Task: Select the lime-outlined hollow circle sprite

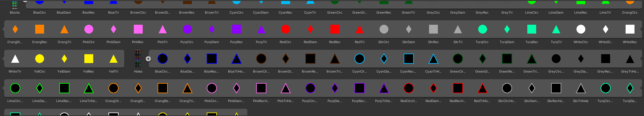Action: click(15, 88)
